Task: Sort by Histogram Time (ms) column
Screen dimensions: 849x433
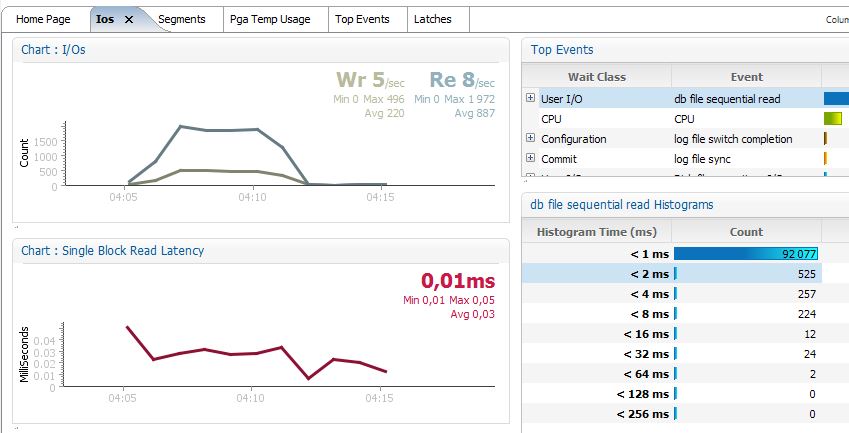Action: [x=597, y=231]
